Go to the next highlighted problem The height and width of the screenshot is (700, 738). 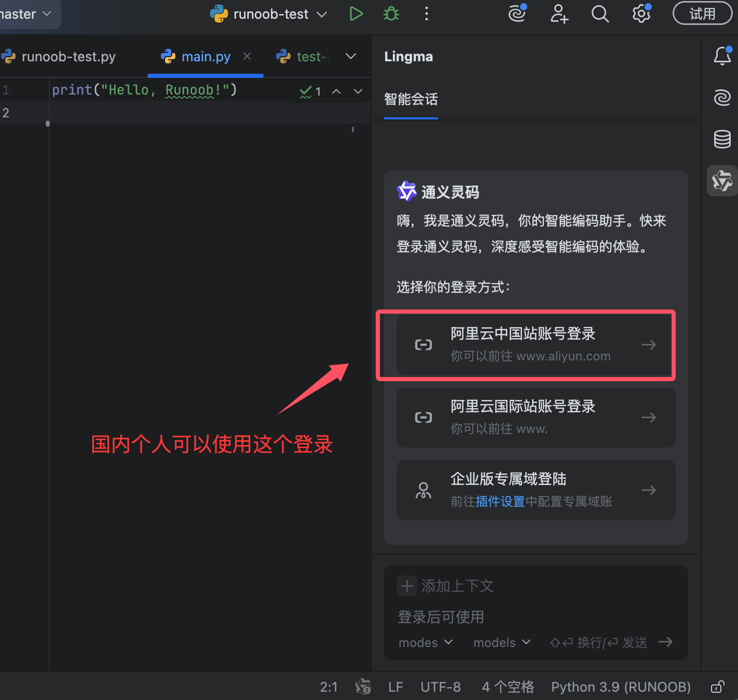[358, 91]
